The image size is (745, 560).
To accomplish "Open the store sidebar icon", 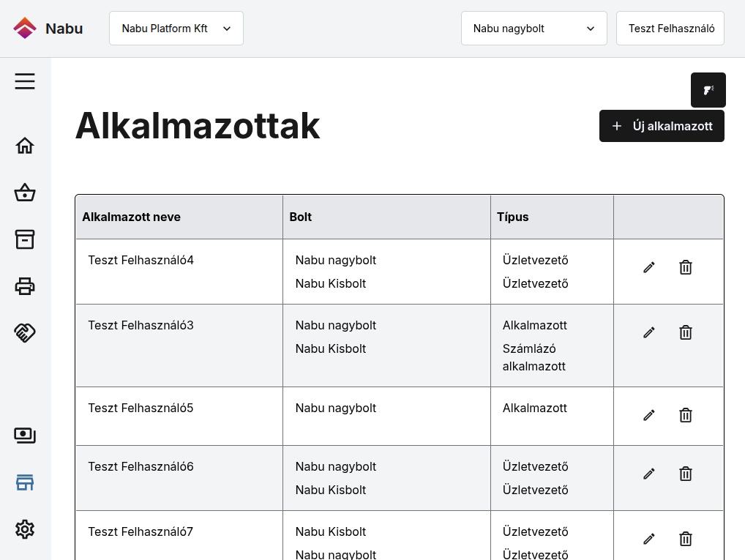I will [25, 482].
